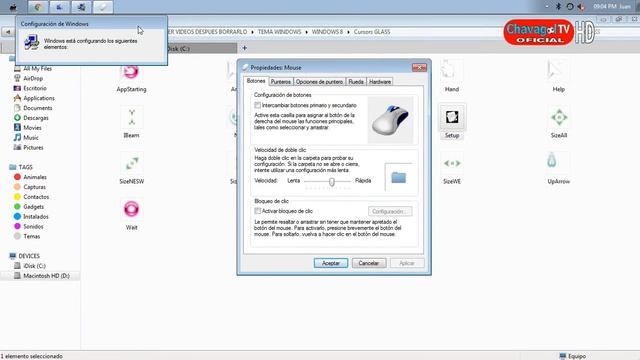Select the Wait cursor file
Image resolution: width=640 pixels, height=360 pixels.
(x=131, y=215)
